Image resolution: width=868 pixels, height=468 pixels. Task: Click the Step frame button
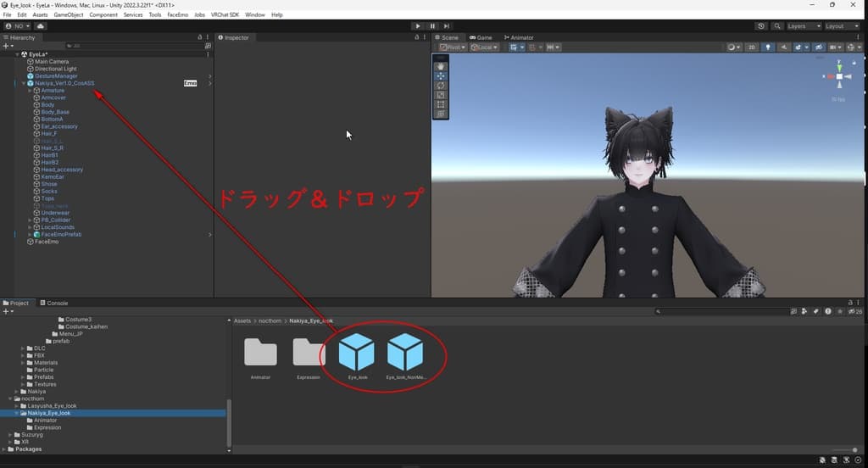pos(446,26)
